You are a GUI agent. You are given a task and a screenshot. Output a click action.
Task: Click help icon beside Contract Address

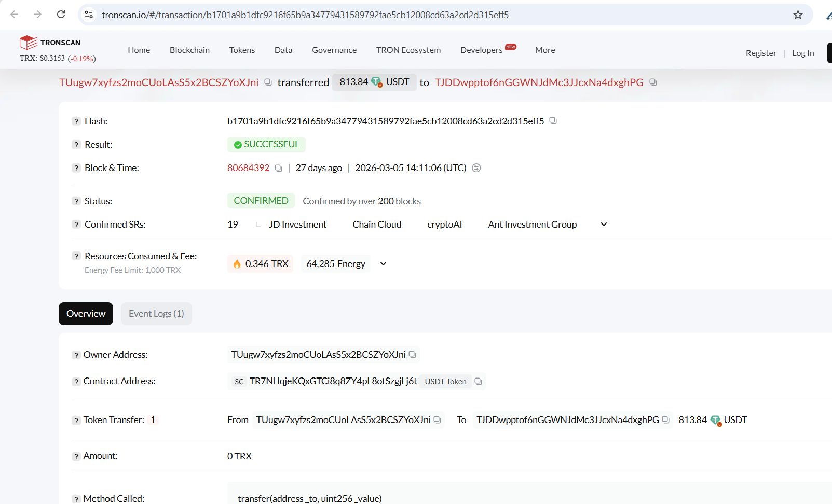pos(76,382)
